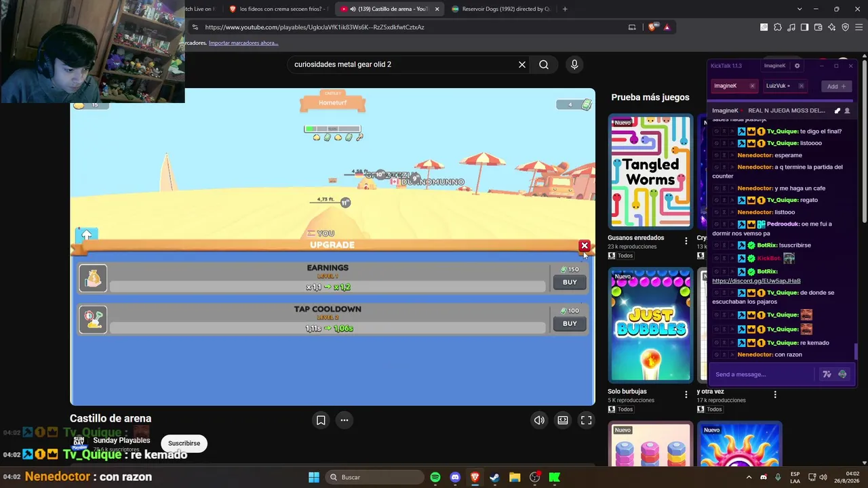Mute the playable game audio

tap(539, 420)
